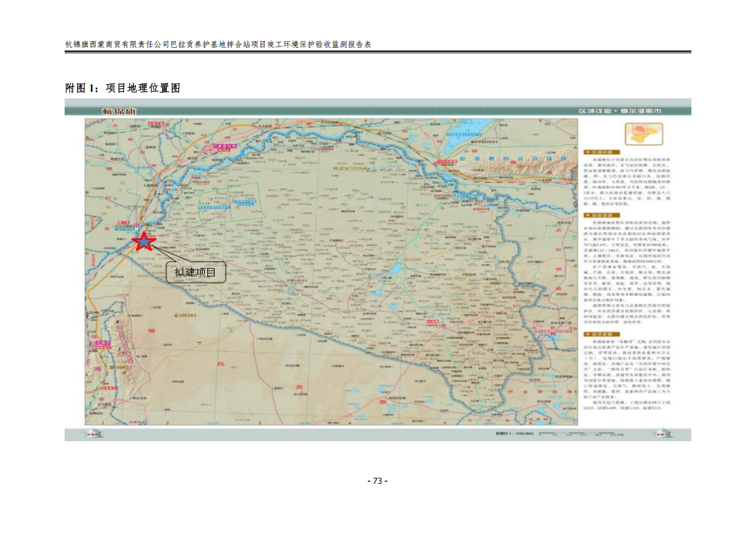756x535 pixels.
Task: Click the page number 73
Action: tap(377, 480)
